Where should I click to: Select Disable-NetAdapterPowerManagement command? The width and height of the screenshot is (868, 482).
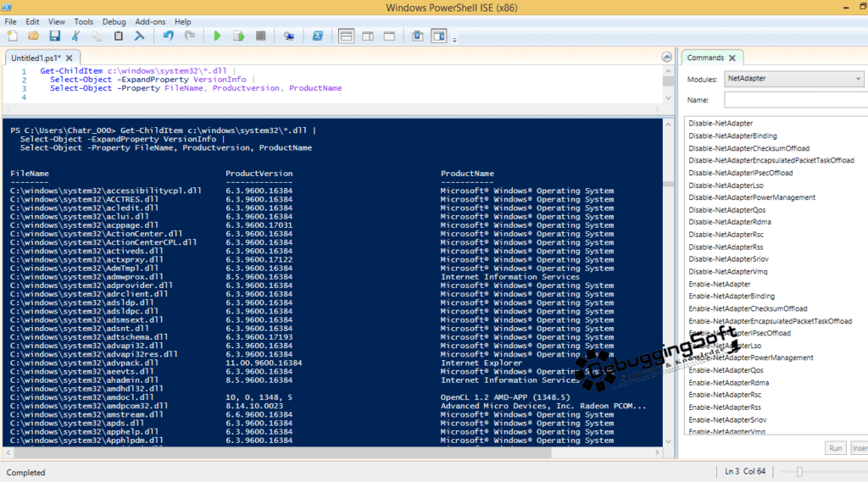coord(752,197)
